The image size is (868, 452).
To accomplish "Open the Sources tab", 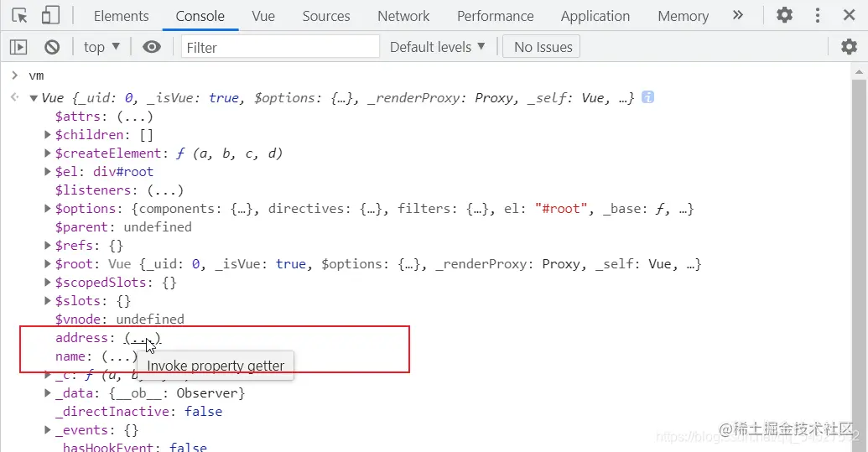I will click(326, 16).
